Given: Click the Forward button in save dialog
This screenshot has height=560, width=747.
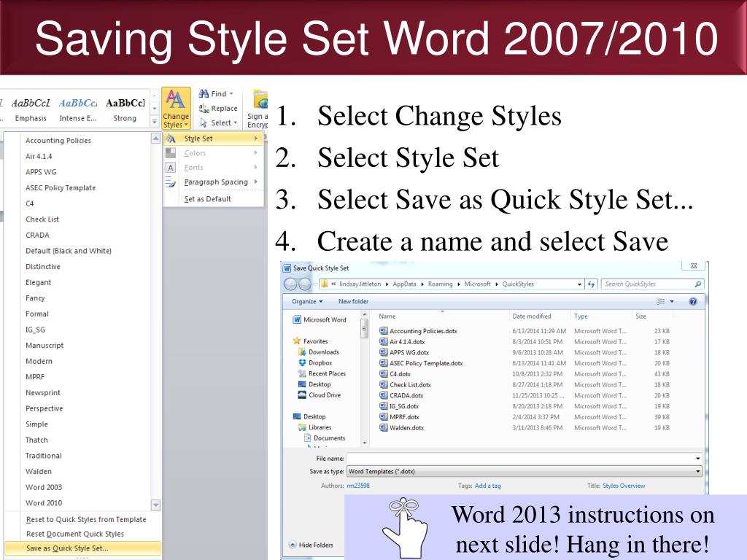Looking at the screenshot, I should point(305,284).
